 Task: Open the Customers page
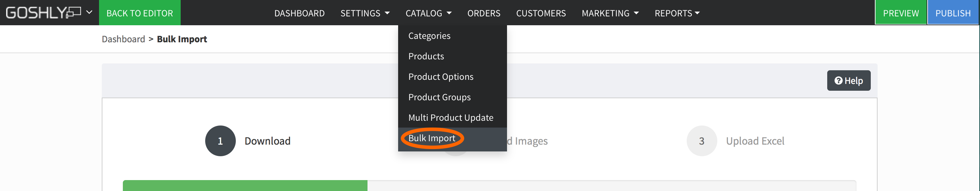point(541,13)
